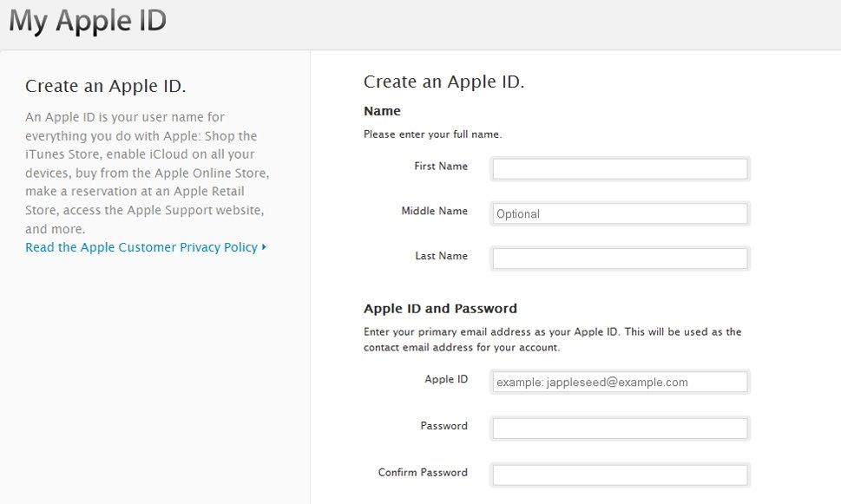Click 'Please enter your full name.' text

click(433, 134)
